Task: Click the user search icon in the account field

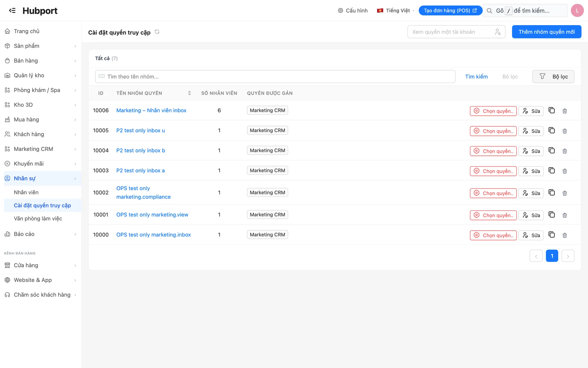Action: tap(498, 32)
